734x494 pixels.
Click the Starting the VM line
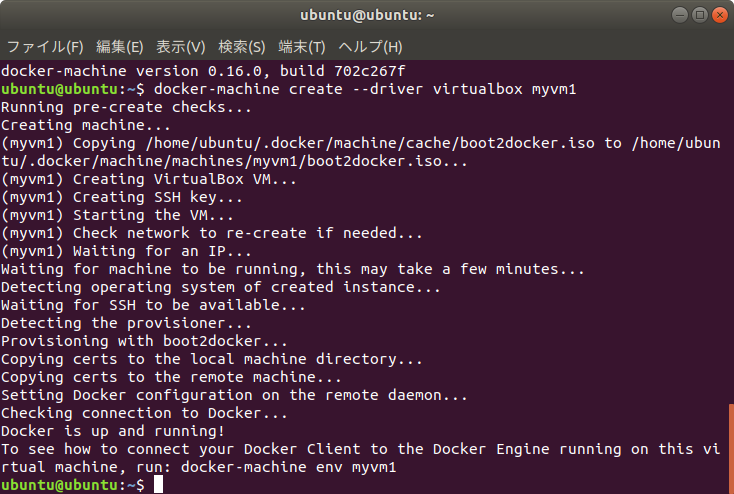(x=117, y=215)
